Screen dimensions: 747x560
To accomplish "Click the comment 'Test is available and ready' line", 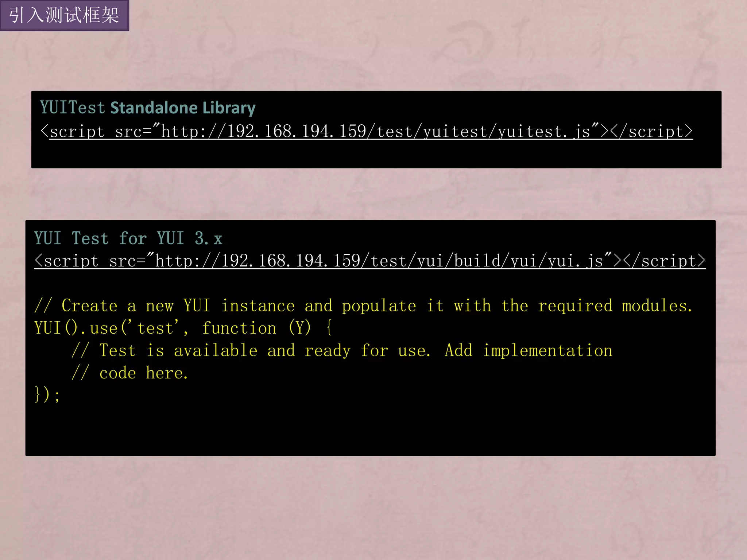I will point(342,351).
